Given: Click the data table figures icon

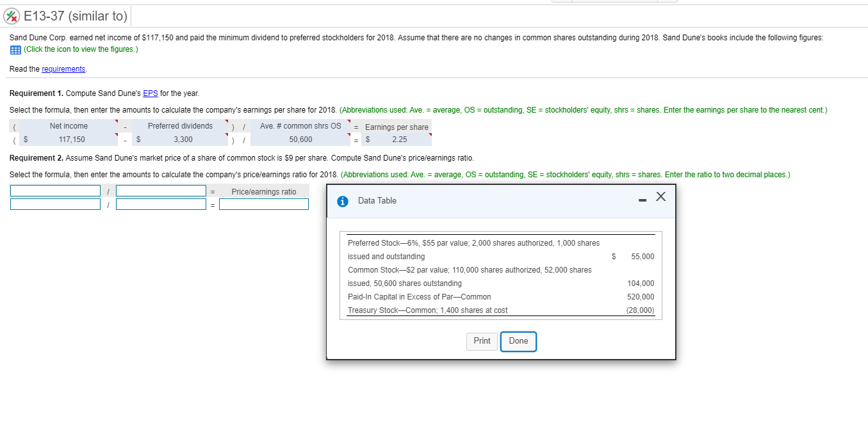Looking at the screenshot, I should [x=15, y=49].
